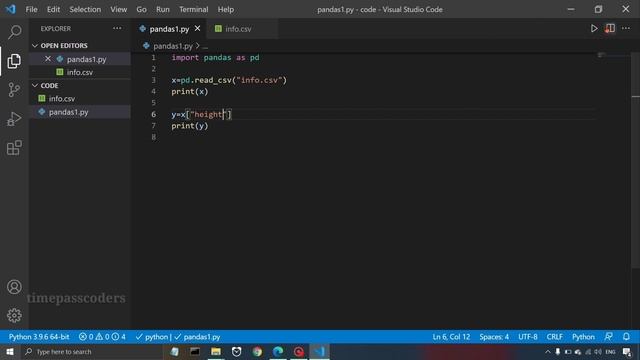
Task: Open the terminal app from taskbar
Action: (195, 351)
